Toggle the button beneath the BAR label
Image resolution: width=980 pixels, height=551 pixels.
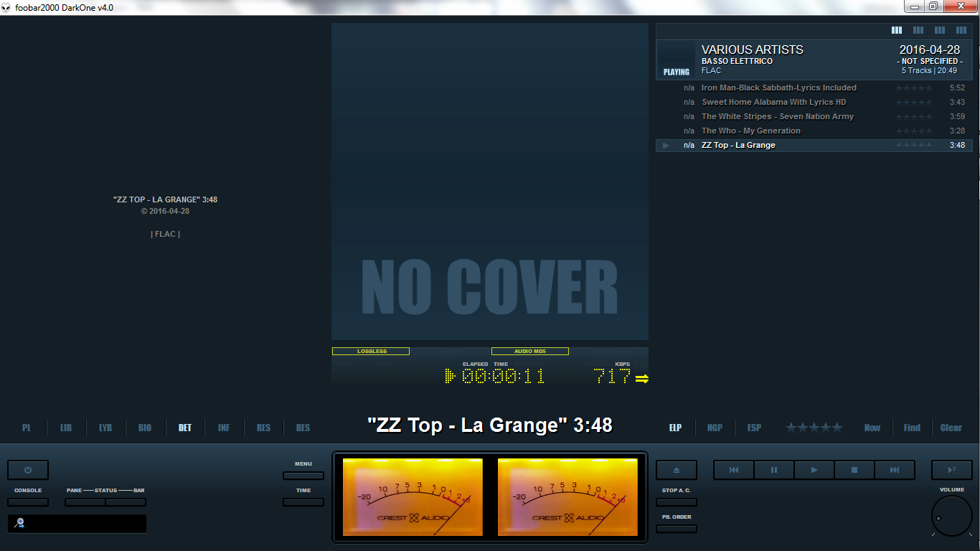coord(126,502)
